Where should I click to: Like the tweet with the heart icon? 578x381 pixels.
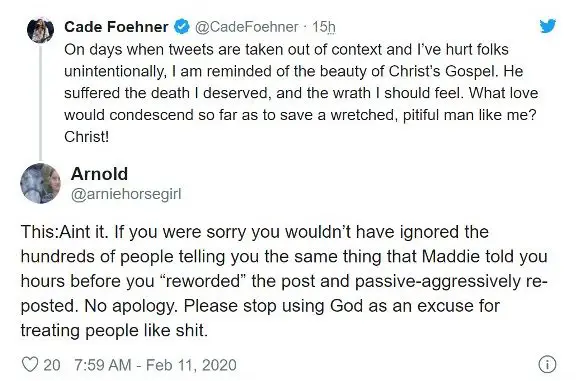pyautogui.click(x=30, y=365)
